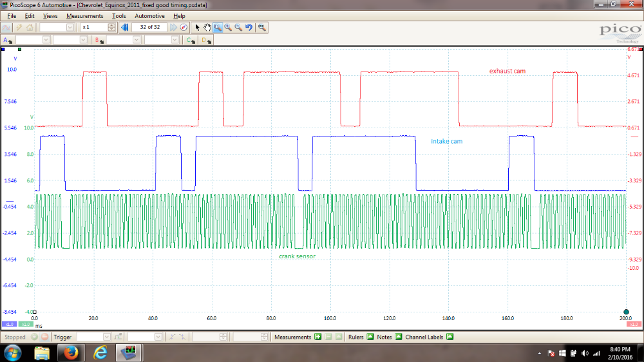Viewport: 644px width, 362px height.
Task: Go to the previous waveform buffer
Action: [125, 28]
